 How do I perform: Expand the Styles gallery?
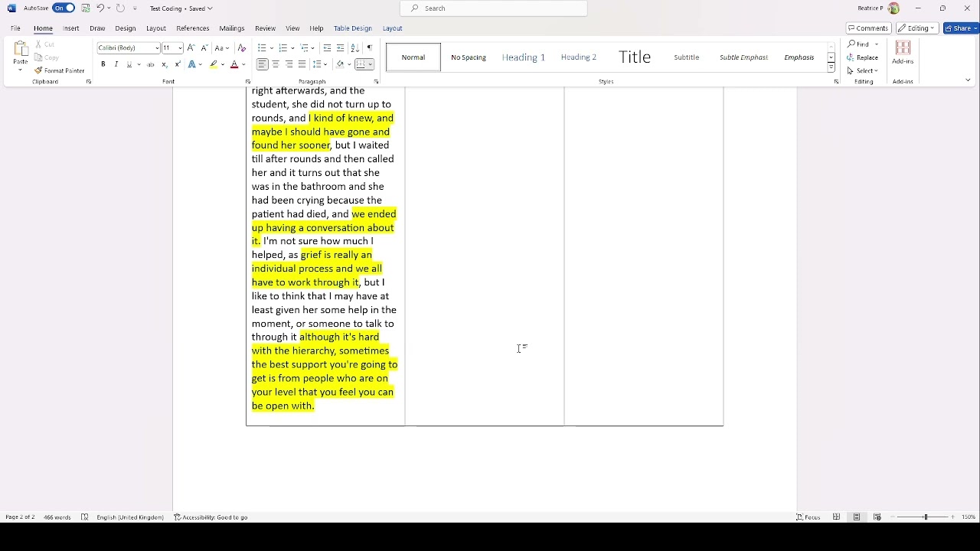pyautogui.click(x=831, y=68)
